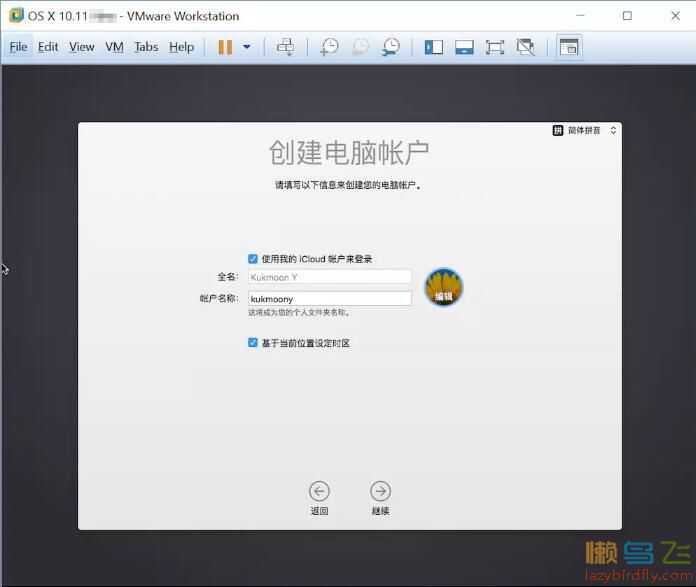The image size is (696, 587).
Task: Expand the power options dropdown arrow
Action: (x=247, y=46)
